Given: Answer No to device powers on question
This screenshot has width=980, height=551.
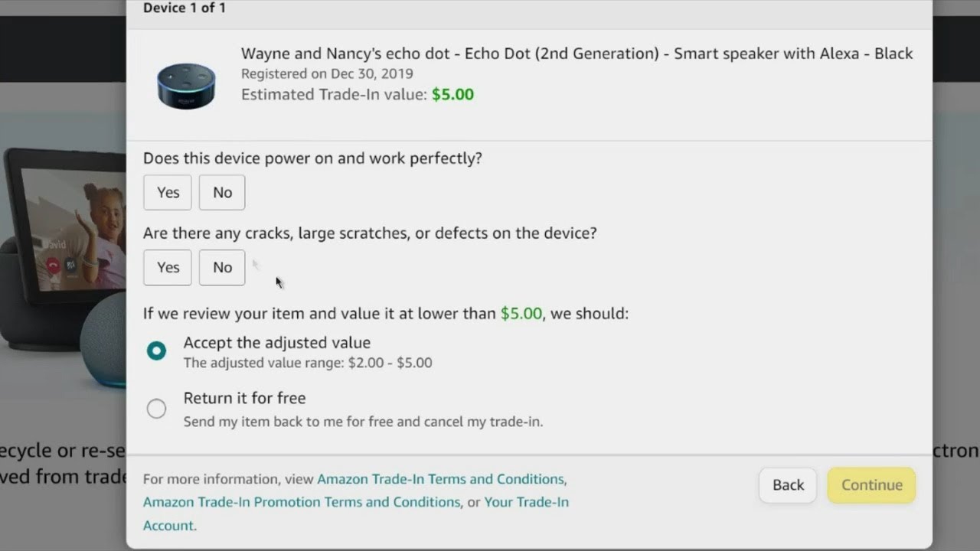Looking at the screenshot, I should tap(222, 192).
